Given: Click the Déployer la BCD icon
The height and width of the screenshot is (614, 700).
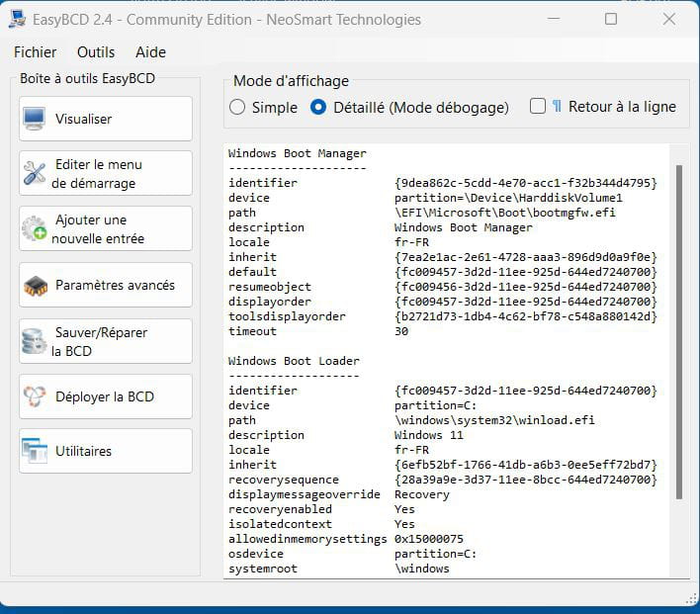Looking at the screenshot, I should tap(35, 396).
